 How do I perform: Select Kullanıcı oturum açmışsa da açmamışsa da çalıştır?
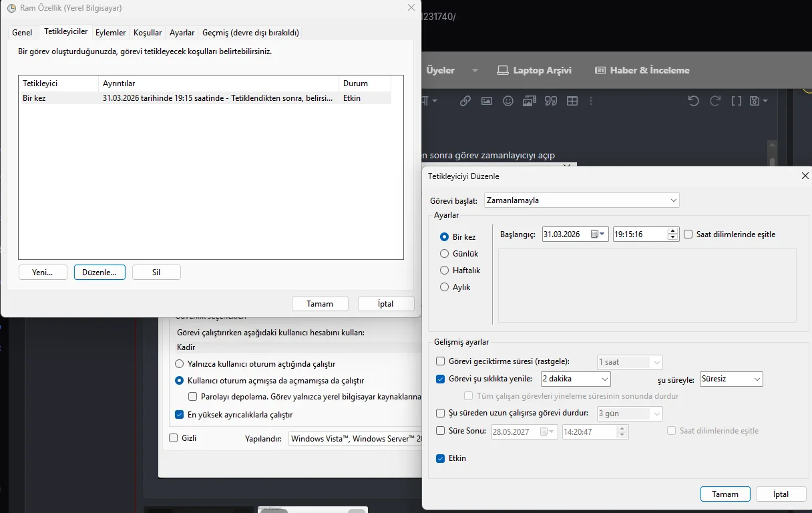coord(179,381)
